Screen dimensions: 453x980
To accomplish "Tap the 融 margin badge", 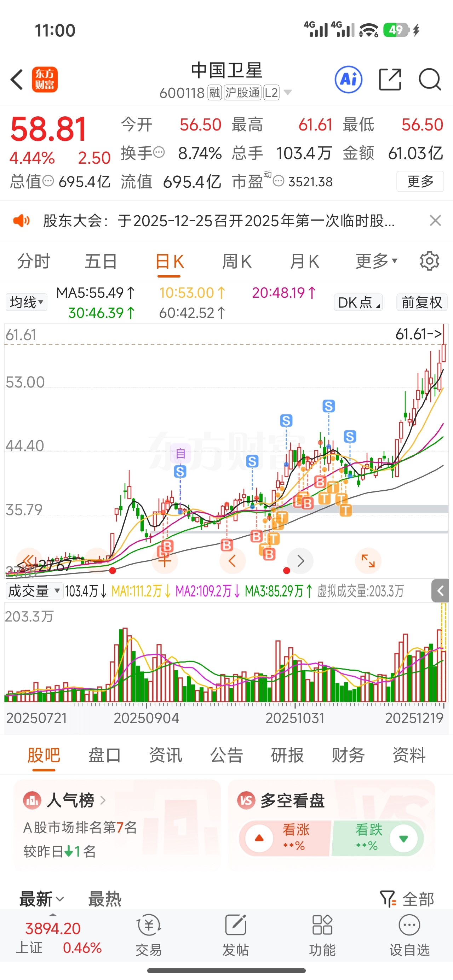I will point(214,92).
